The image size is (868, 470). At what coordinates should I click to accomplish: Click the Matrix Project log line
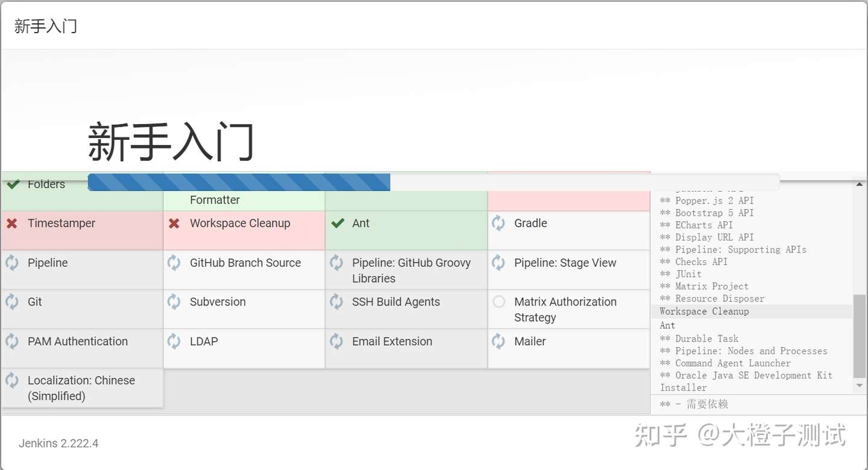point(704,286)
